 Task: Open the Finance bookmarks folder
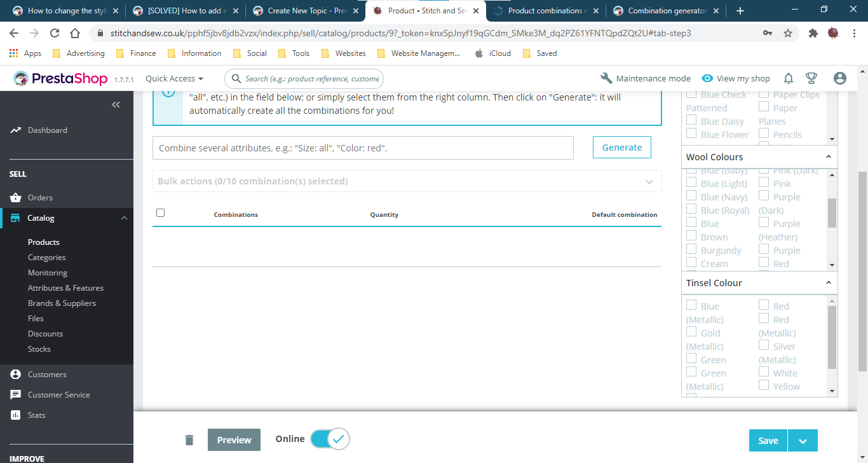pos(136,53)
